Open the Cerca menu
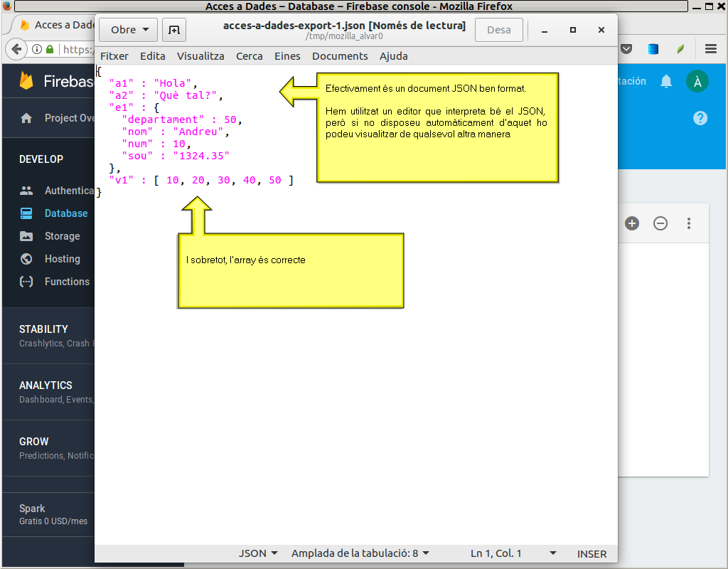This screenshot has width=728, height=569. [250, 56]
